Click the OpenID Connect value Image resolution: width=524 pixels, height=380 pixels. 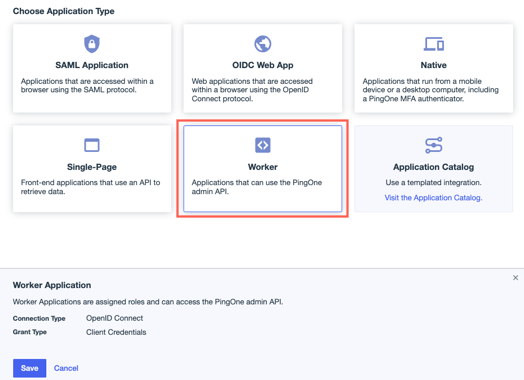pos(115,318)
